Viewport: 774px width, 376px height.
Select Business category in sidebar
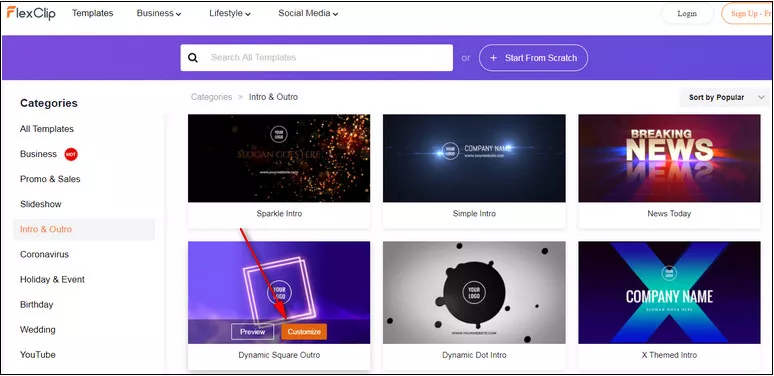(x=39, y=154)
